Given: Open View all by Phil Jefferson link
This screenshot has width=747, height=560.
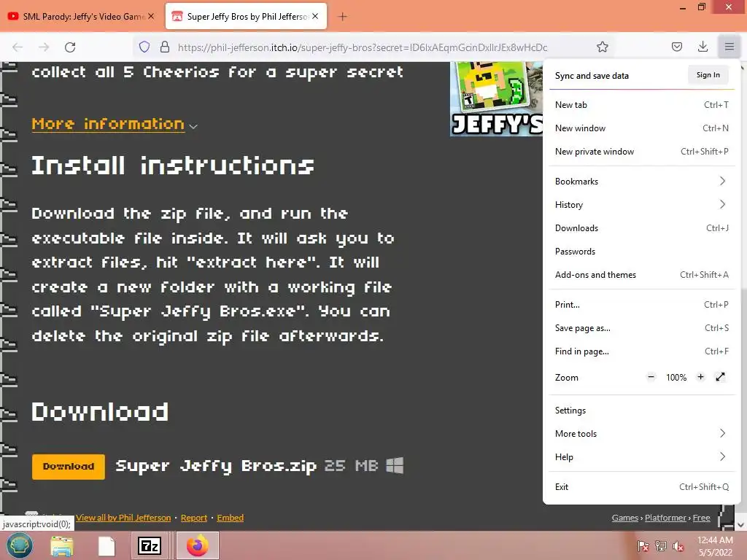Looking at the screenshot, I should point(123,518).
